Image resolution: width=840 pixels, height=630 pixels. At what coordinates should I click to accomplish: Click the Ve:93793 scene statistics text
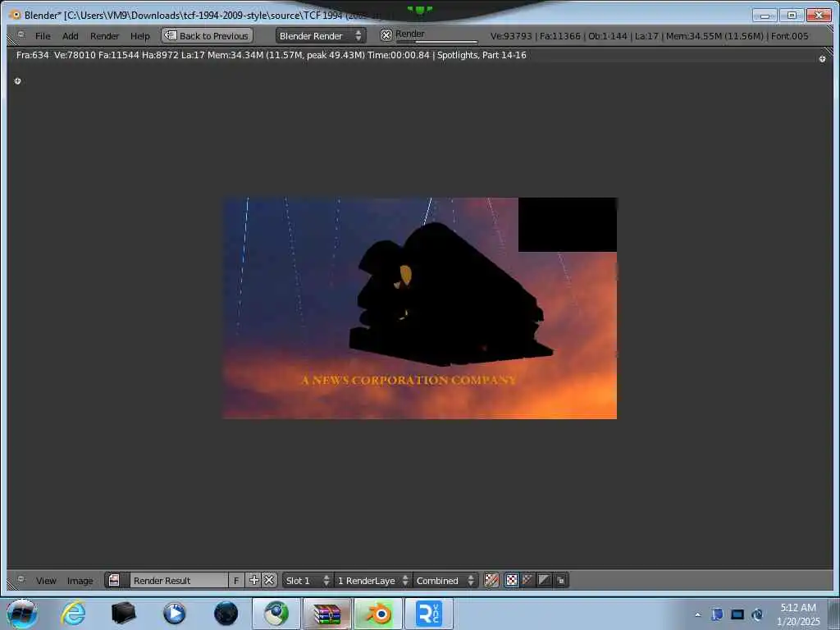coord(511,36)
